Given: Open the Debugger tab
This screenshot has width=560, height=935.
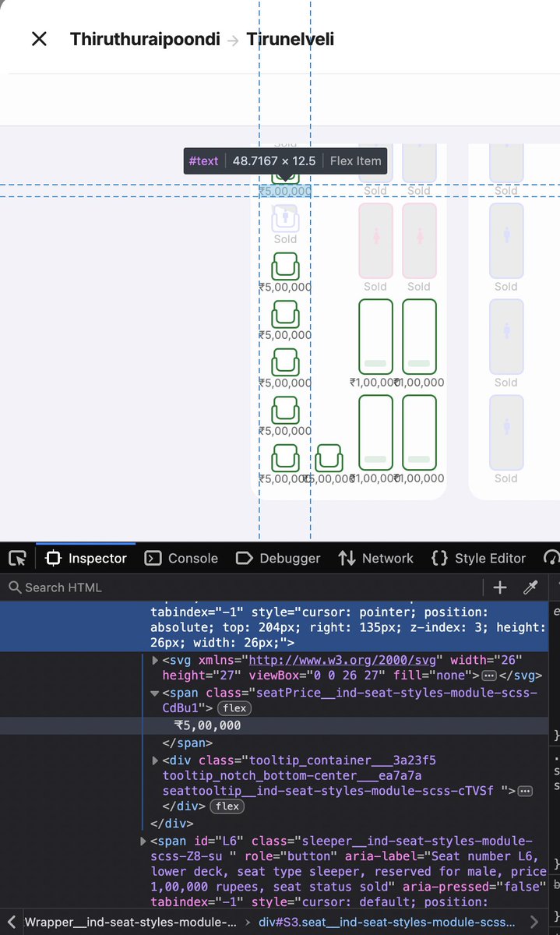Looking at the screenshot, I should click(x=278, y=558).
